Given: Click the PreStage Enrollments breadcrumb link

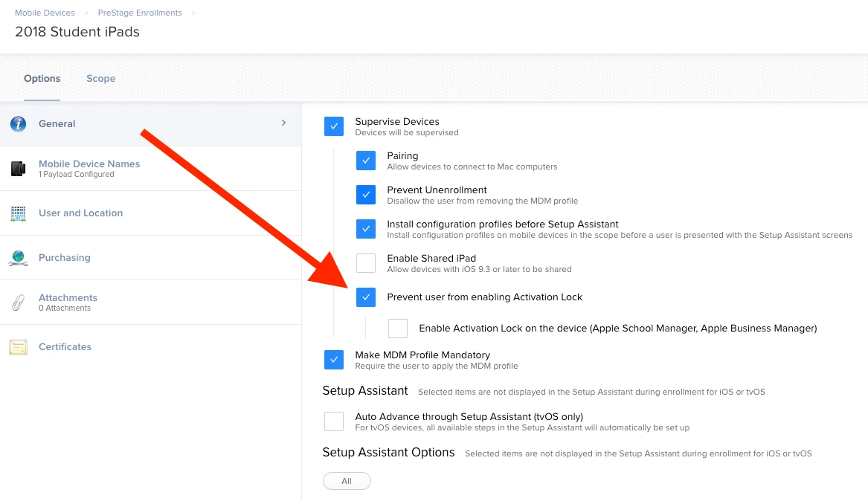Looking at the screenshot, I should tap(140, 13).
